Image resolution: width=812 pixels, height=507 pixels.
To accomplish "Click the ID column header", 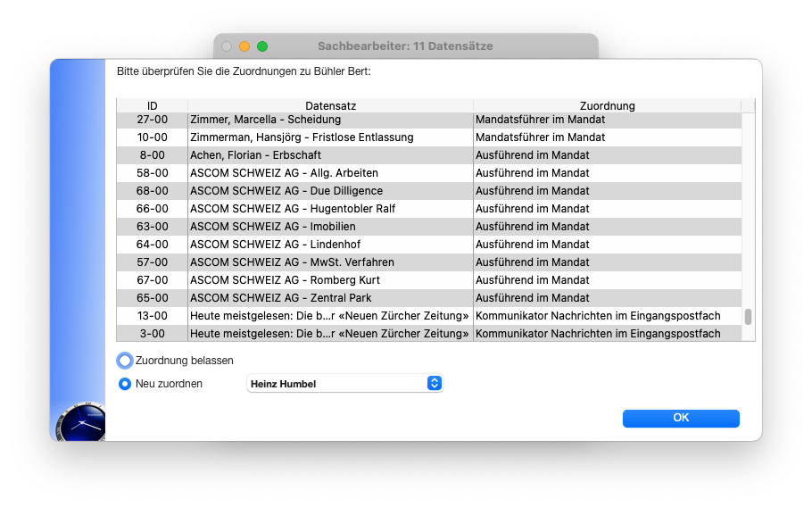I will pos(152,105).
